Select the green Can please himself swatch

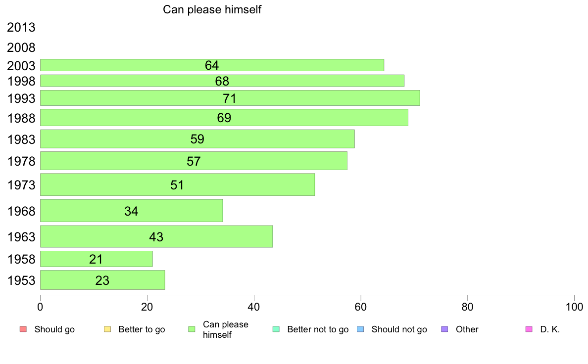point(192,329)
